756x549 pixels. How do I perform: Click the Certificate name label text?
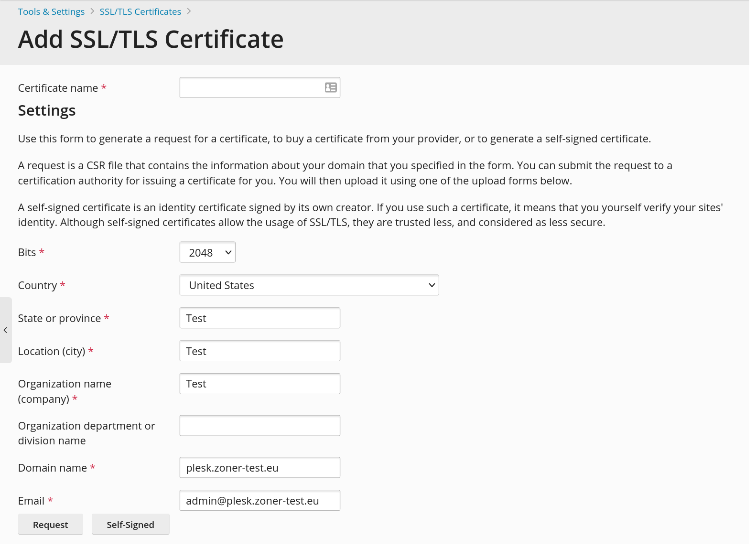coord(58,88)
